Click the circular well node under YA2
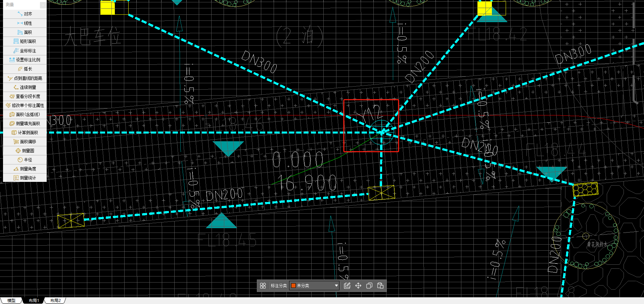The height and width of the screenshot is (304, 644). click(381, 133)
